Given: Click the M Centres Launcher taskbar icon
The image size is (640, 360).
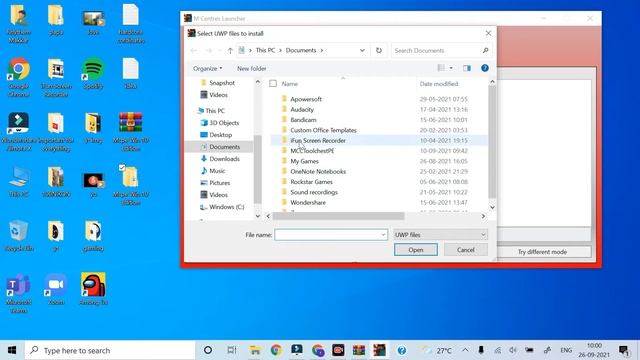Looking at the screenshot, I should point(379,350).
